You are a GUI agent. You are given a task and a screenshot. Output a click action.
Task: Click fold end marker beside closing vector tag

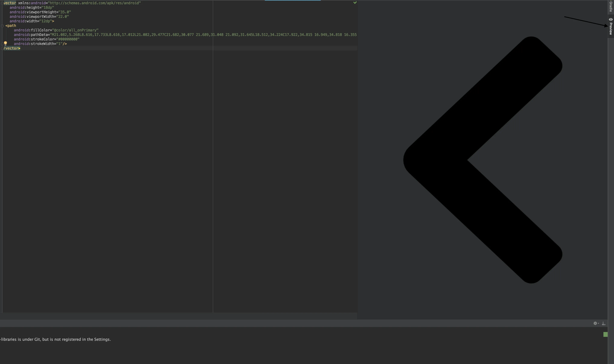click(2, 48)
